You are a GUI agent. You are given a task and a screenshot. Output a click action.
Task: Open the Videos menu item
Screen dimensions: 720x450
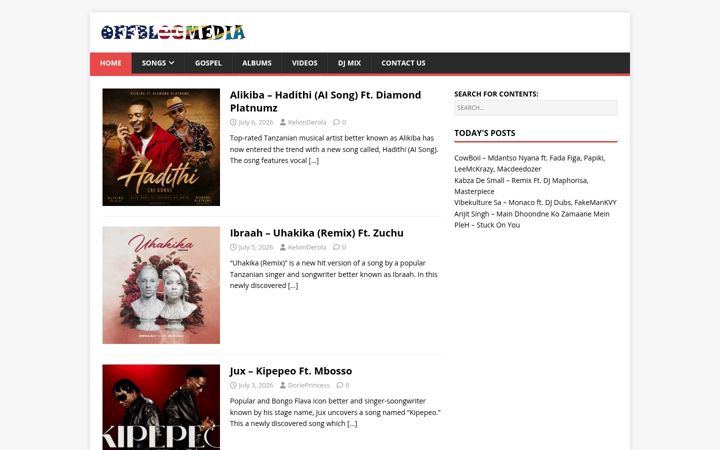click(304, 63)
